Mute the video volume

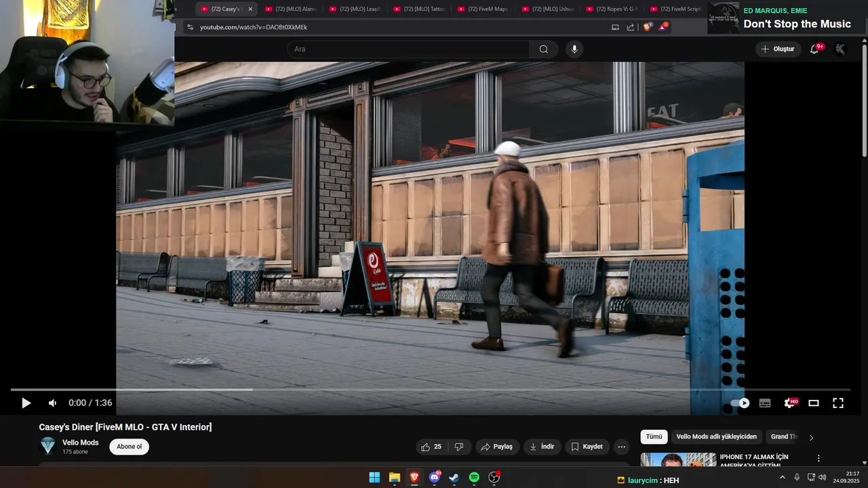point(53,403)
